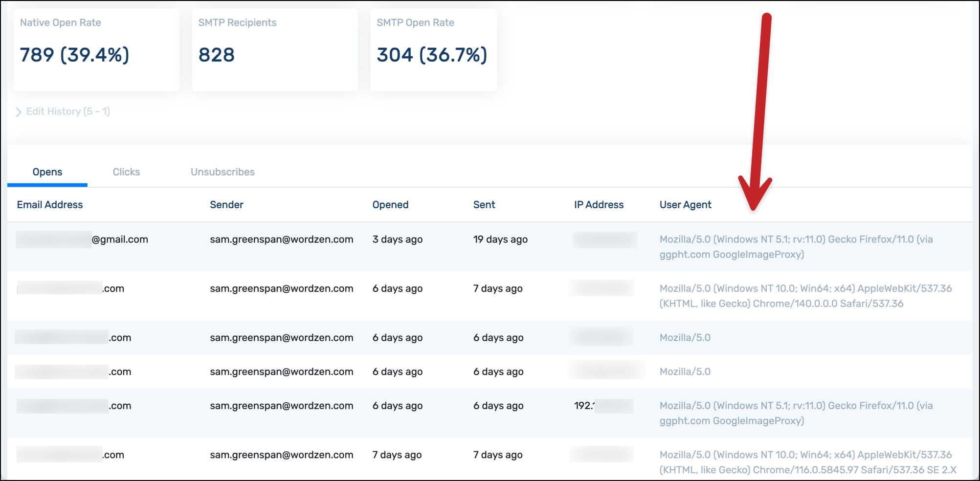Click the SMTP Recipients card
The height and width of the screenshot is (481, 980).
[x=274, y=49]
